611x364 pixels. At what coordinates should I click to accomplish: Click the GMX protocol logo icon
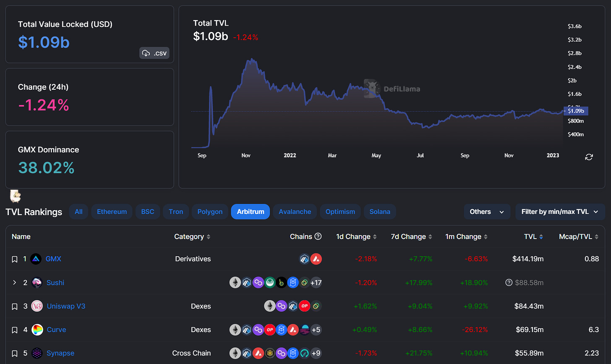(36, 259)
